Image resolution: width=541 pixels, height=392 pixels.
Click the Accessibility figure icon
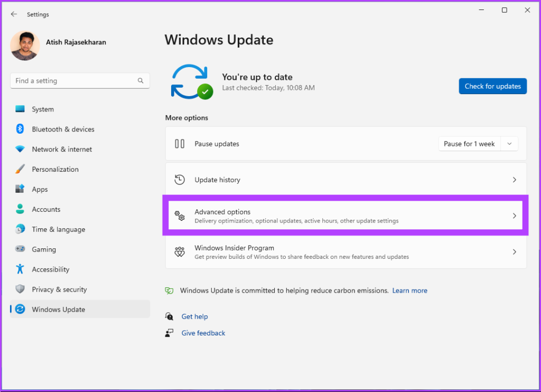(20, 269)
